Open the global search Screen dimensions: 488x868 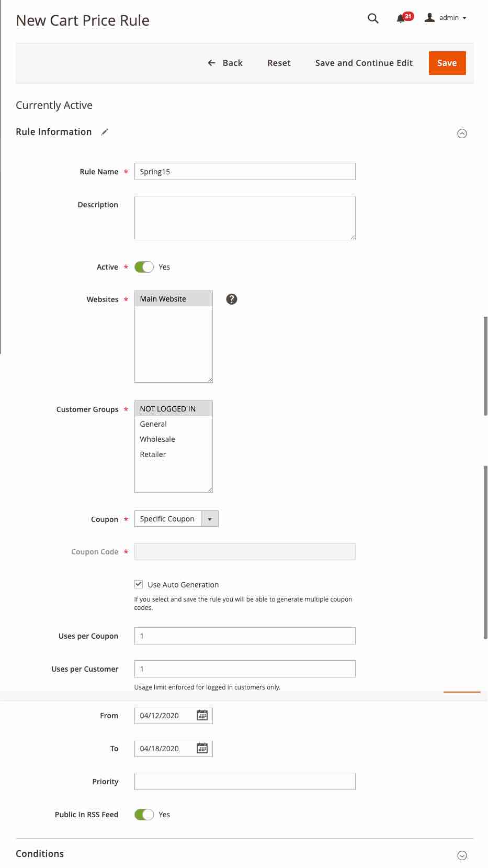point(372,18)
